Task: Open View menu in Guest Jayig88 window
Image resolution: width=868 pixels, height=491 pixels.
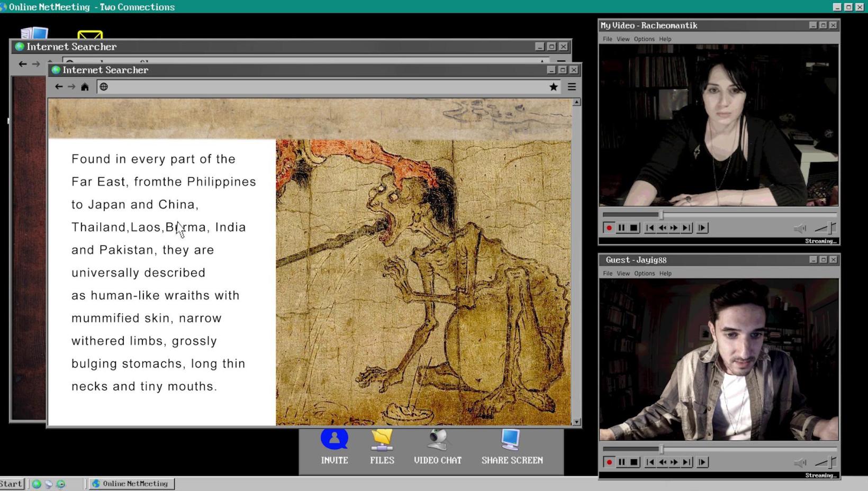Action: click(x=623, y=274)
